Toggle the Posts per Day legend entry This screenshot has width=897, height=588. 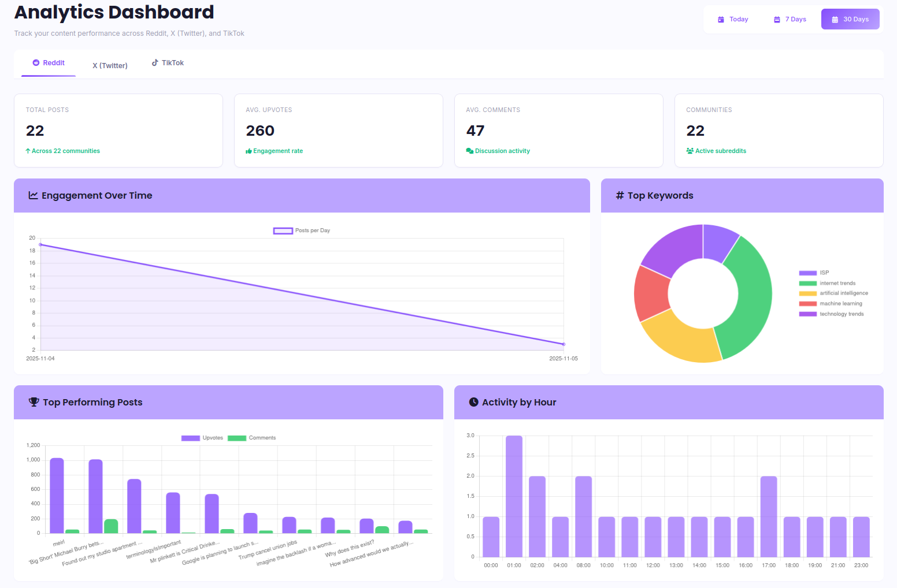coord(301,230)
